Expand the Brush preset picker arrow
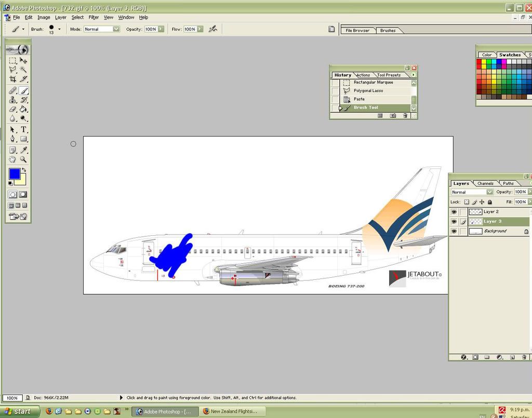Viewport: 532px width, 418px height. point(59,29)
